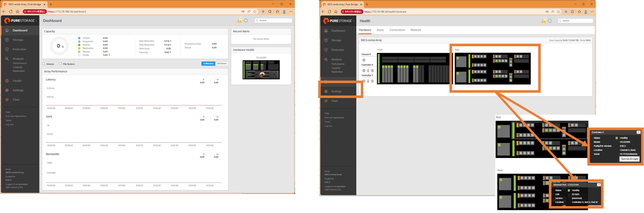Click Controller 0 temperature thermometer icon
Viewport: 644px width, 213px height.
(368, 71)
